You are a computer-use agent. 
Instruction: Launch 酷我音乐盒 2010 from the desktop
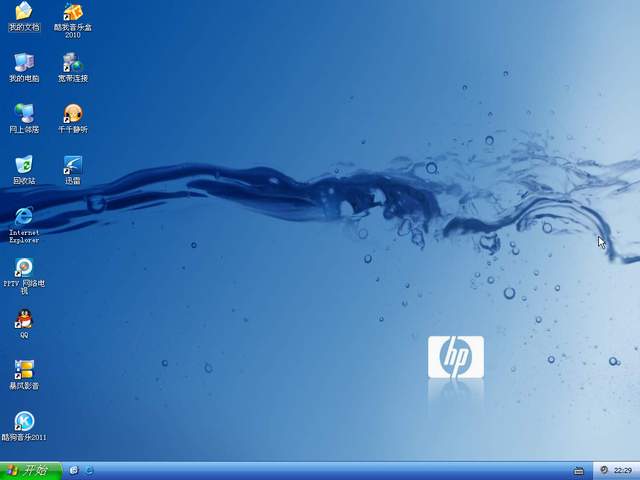73,12
